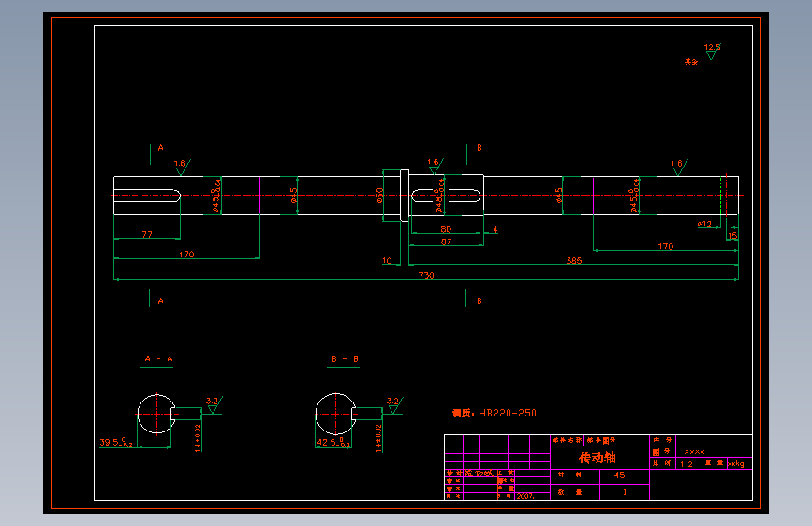Click the ø12 hole diameter label
Screen dimensions: 812x526
click(x=704, y=224)
